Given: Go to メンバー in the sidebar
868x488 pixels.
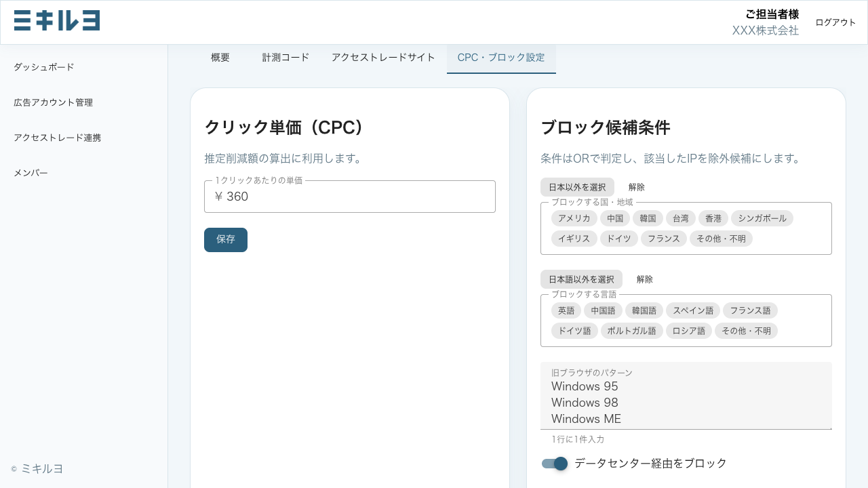Looking at the screenshot, I should 31,173.
